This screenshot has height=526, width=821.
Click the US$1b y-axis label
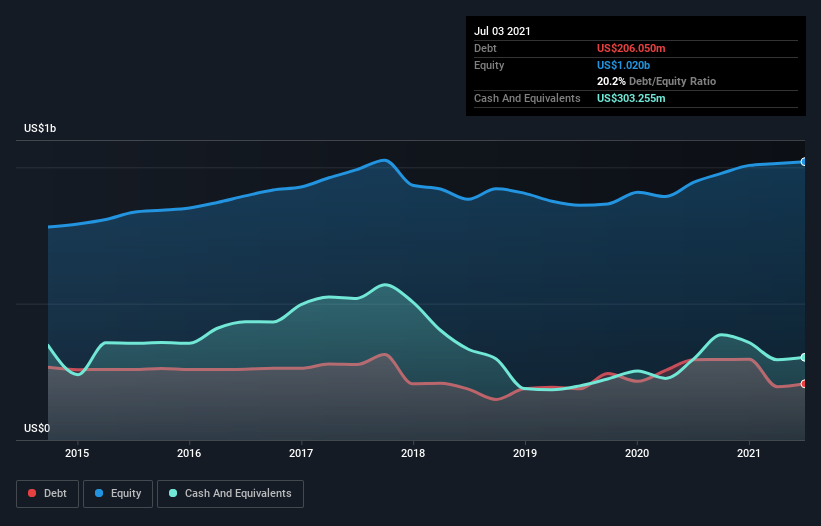point(40,128)
